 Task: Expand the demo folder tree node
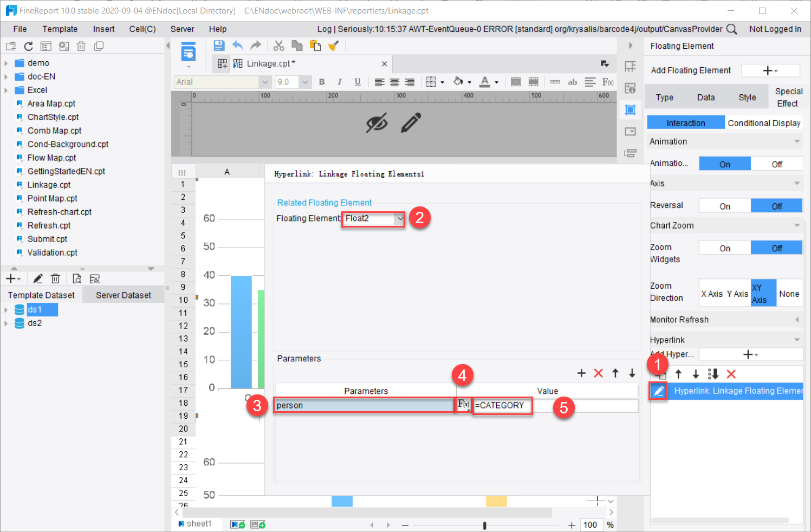pos(6,63)
